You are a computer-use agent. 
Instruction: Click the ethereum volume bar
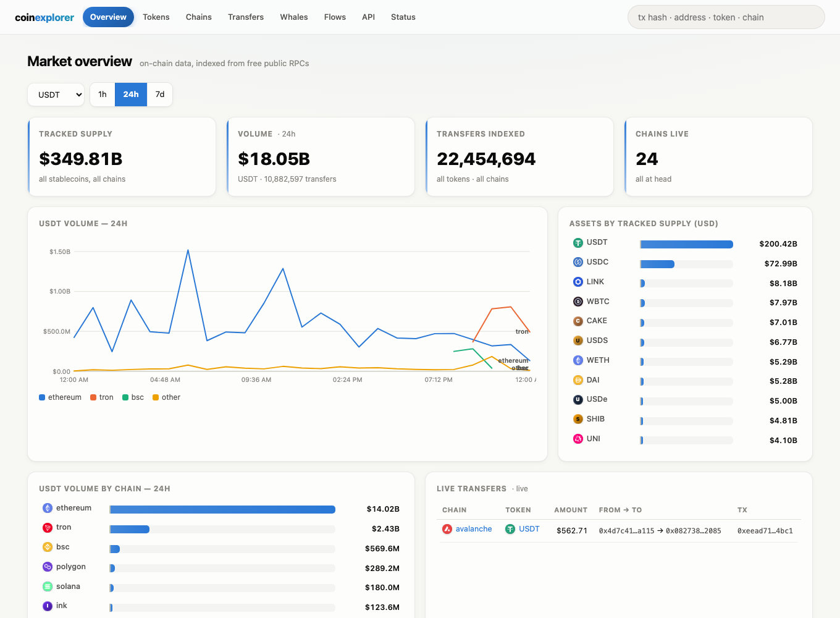click(222, 509)
